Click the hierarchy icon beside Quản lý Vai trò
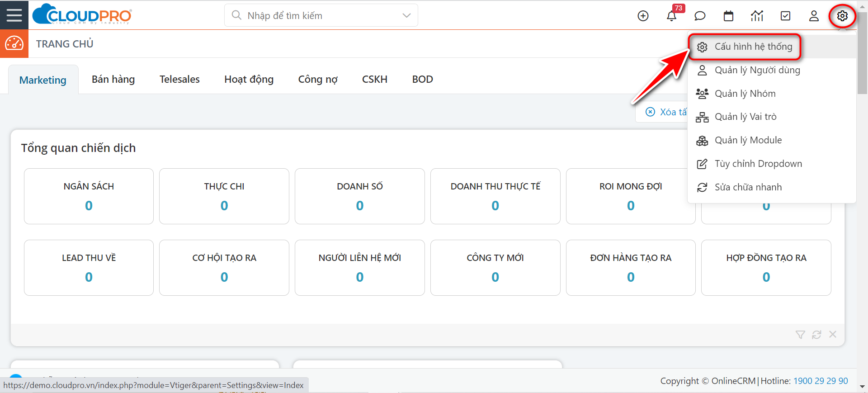 pyautogui.click(x=702, y=117)
